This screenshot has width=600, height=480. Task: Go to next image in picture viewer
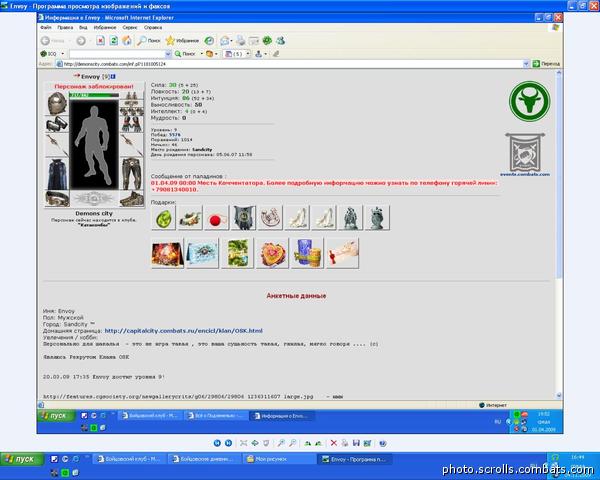228,443
